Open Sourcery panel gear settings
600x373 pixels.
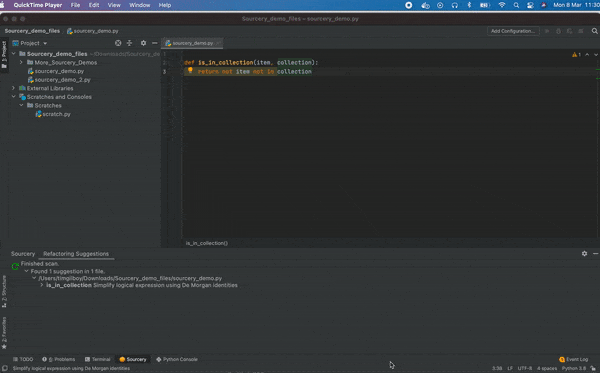pos(584,253)
